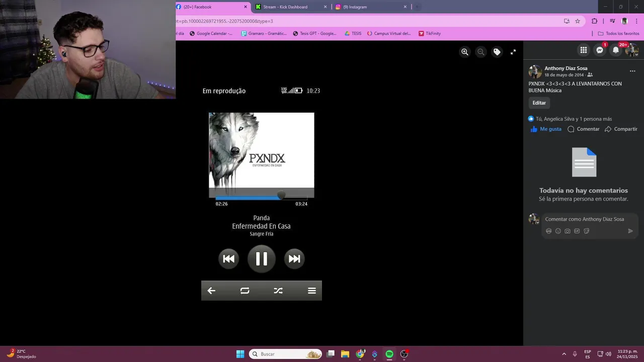Click the author's profile picture thumbnail

tap(535, 71)
